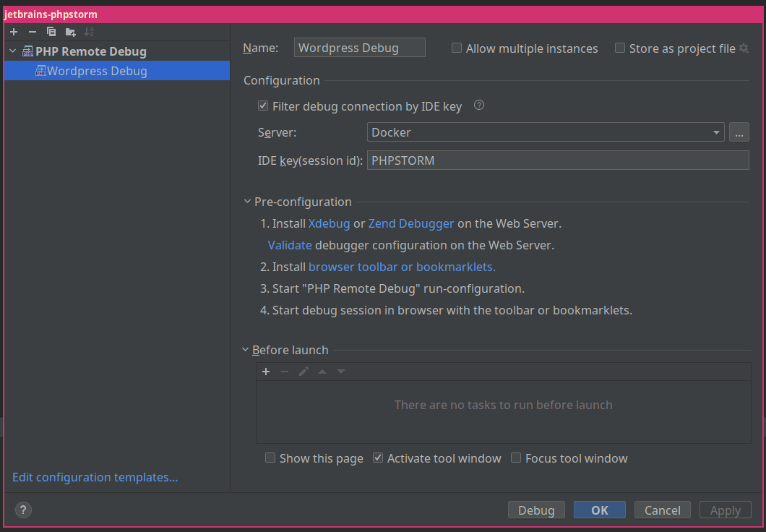
Task: Click the PHP Remote Debug folder icon
Action: (x=28, y=51)
